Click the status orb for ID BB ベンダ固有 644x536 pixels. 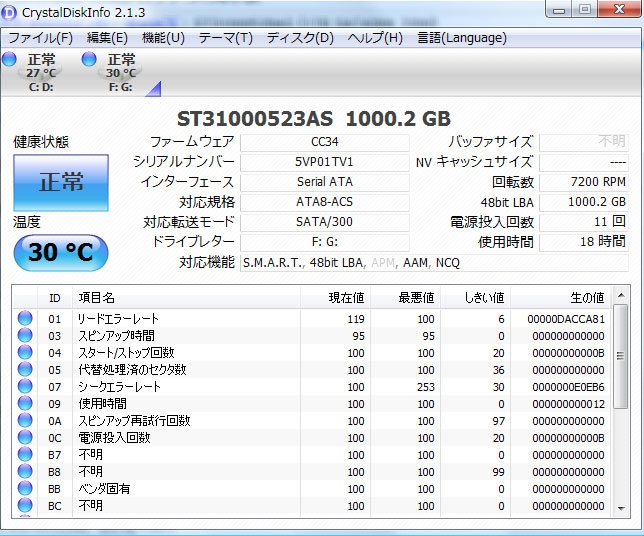tap(25, 488)
